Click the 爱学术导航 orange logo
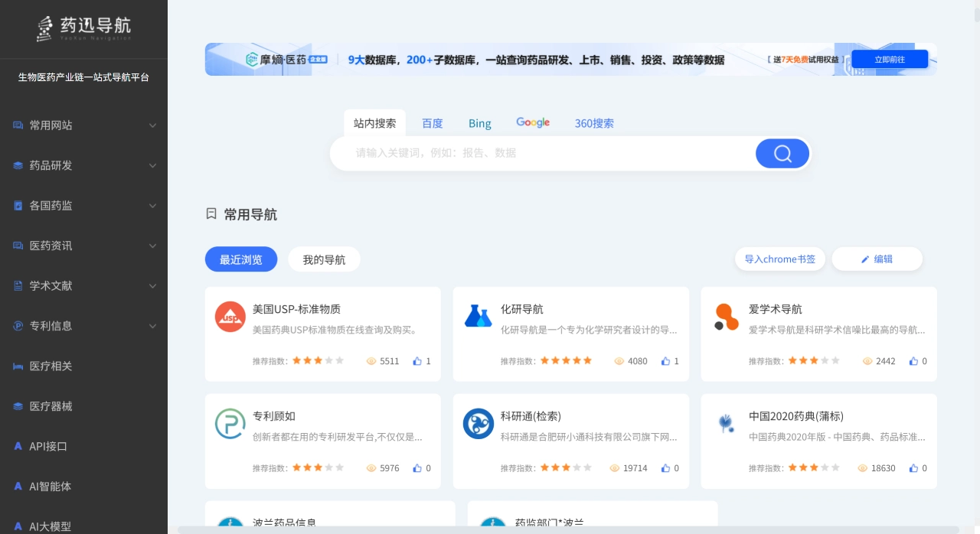980x534 pixels. [x=726, y=317]
